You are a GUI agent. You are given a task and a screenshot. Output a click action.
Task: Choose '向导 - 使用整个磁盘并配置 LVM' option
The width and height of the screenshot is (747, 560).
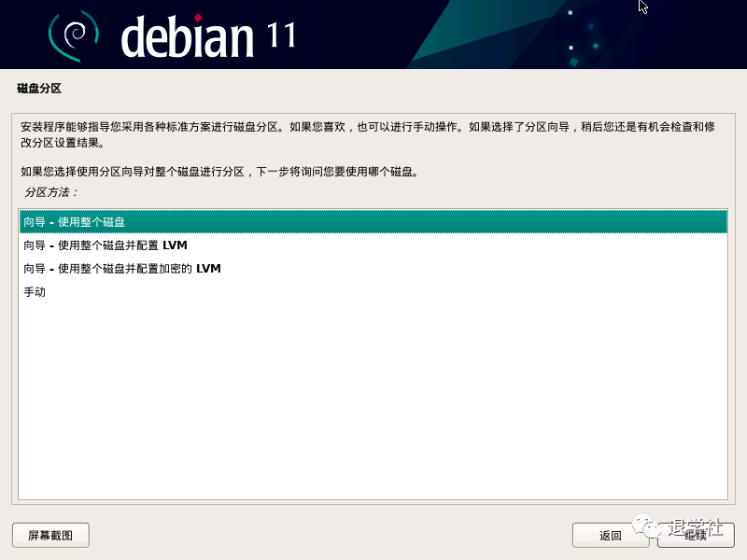(x=373, y=245)
